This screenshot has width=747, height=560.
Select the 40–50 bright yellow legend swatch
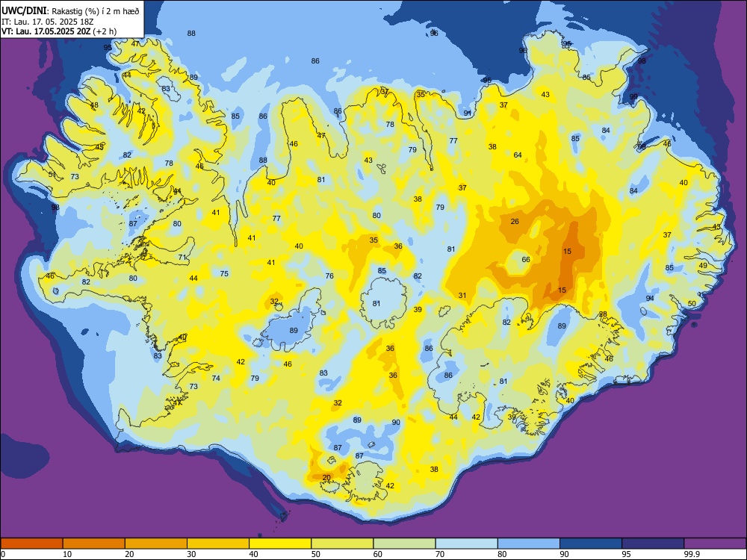click(280, 544)
